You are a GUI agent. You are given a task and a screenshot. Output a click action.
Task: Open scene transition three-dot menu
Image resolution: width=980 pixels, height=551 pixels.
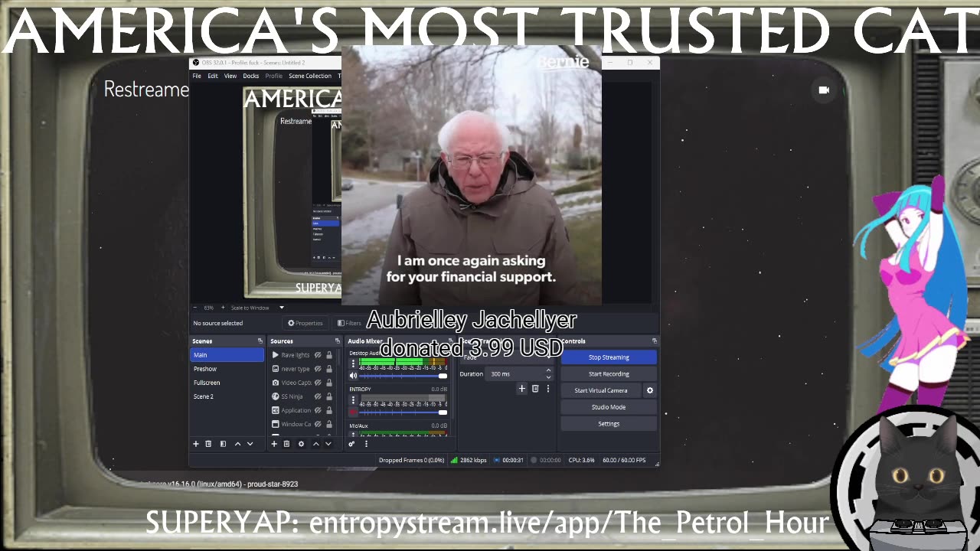tap(547, 389)
